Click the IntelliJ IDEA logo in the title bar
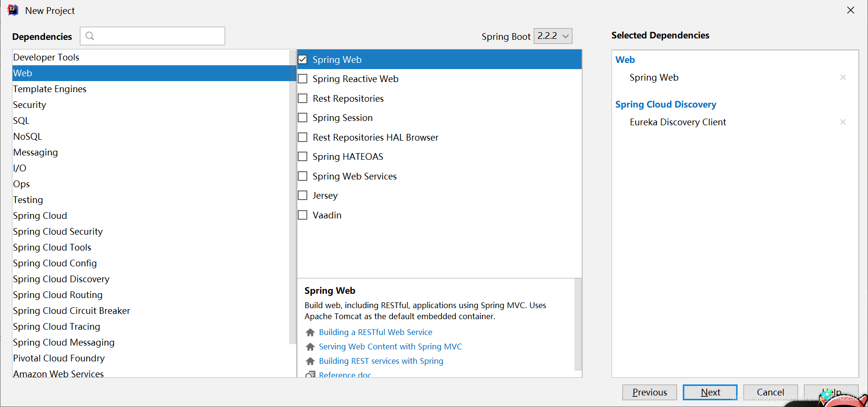The image size is (868, 407). [x=13, y=10]
